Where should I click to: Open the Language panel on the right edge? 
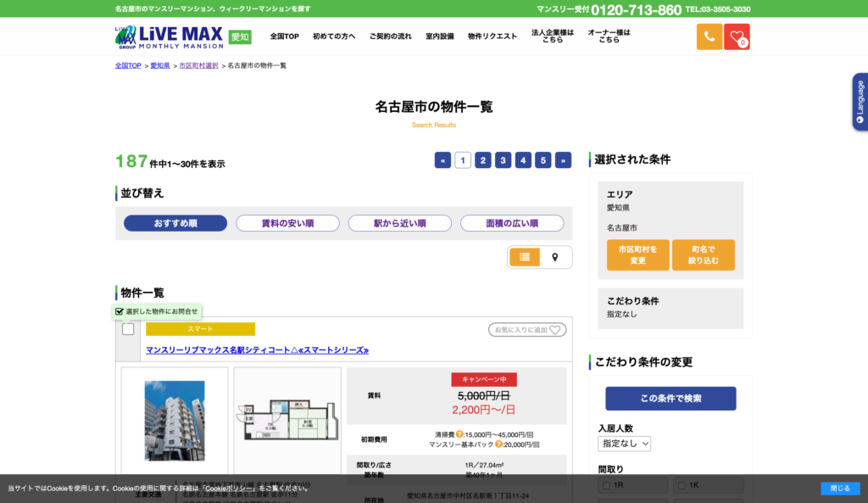(860, 102)
